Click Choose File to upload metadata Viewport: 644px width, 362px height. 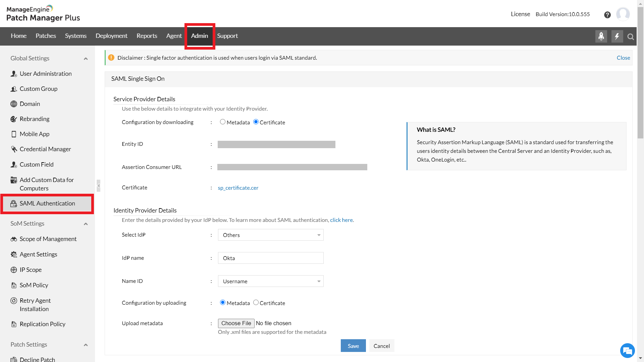(x=236, y=323)
